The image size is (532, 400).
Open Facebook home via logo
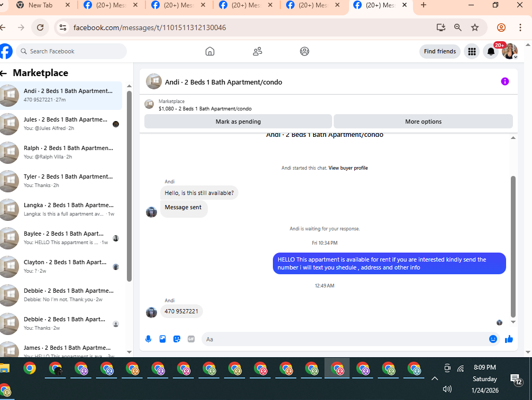[x=6, y=51]
